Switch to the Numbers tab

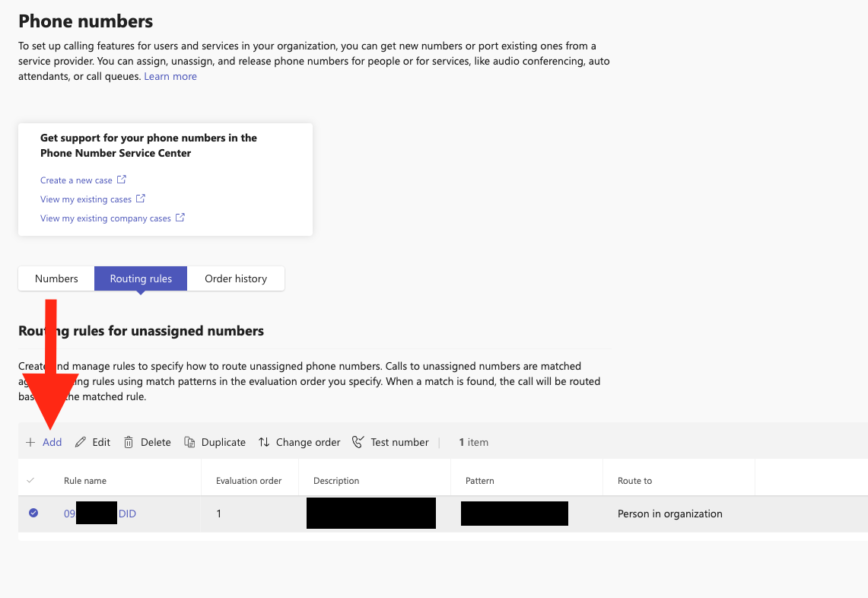coord(56,278)
